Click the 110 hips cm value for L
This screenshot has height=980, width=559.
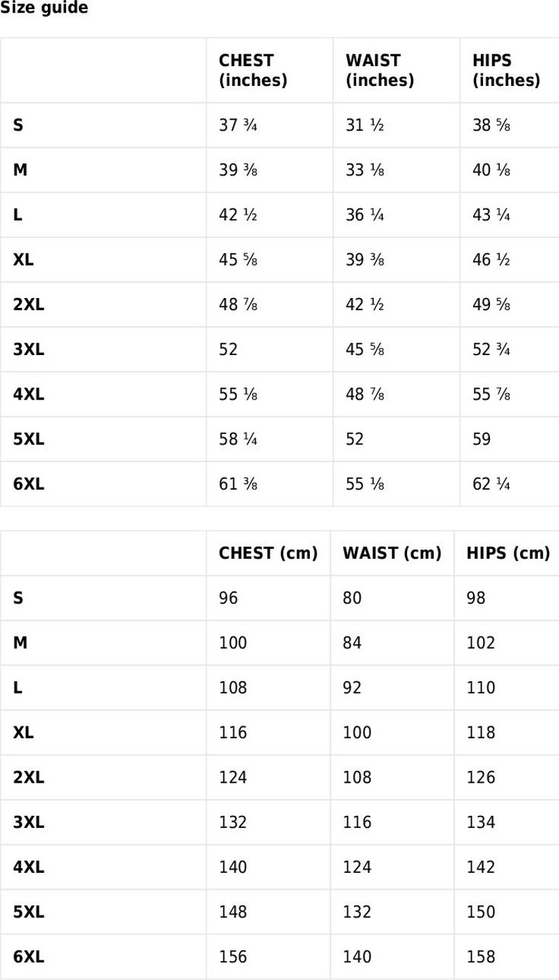click(481, 688)
